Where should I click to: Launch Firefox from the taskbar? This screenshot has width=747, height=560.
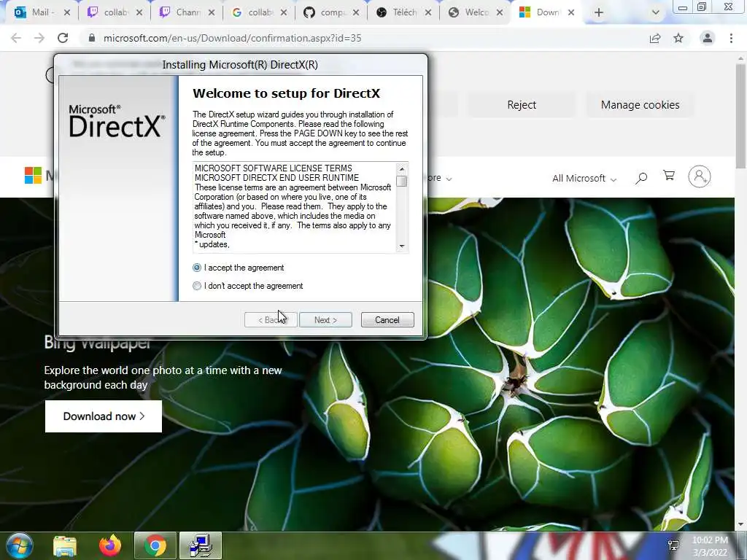pos(110,545)
